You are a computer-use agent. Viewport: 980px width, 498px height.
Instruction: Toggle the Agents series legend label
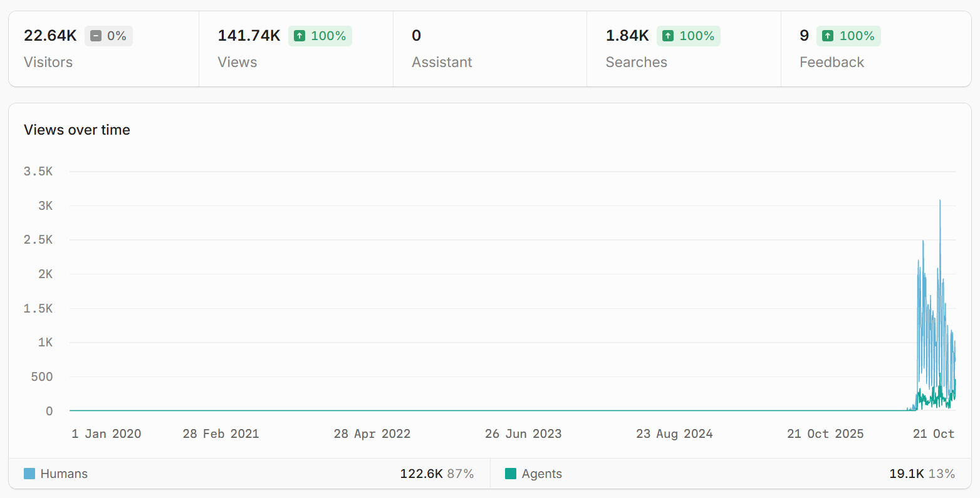tap(542, 474)
